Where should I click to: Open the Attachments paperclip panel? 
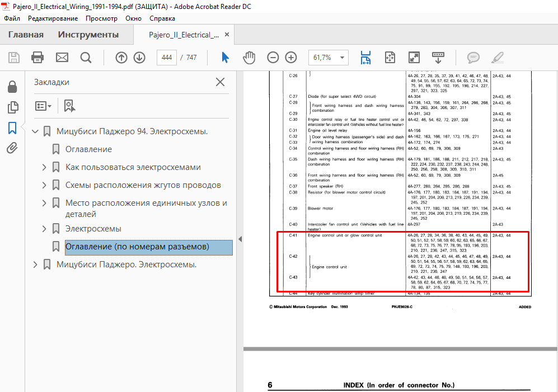[x=12, y=148]
